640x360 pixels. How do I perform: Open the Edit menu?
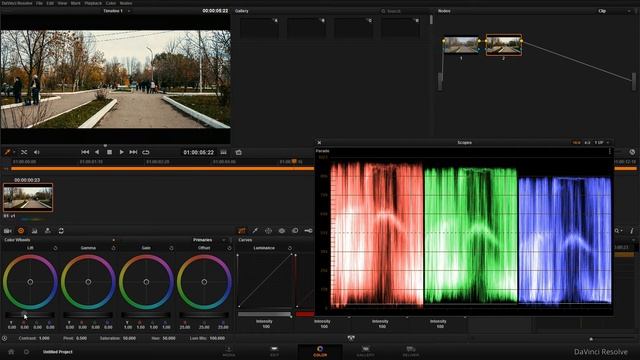point(50,3)
